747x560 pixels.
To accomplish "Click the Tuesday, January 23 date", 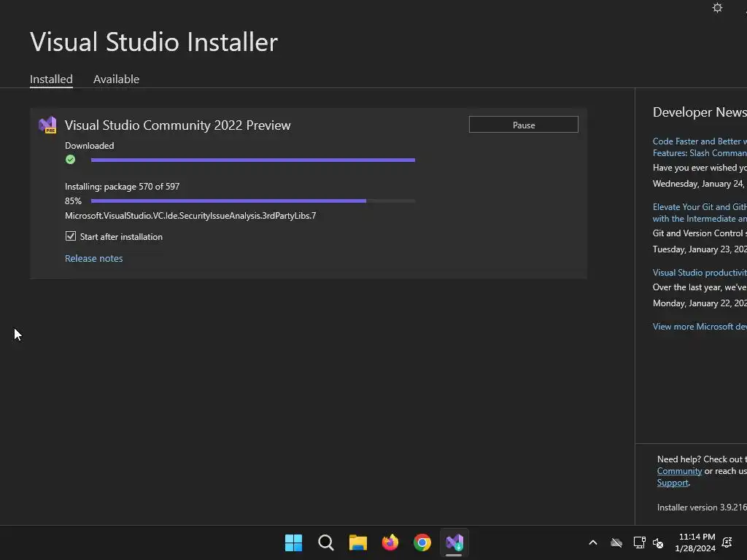I will 700,249.
